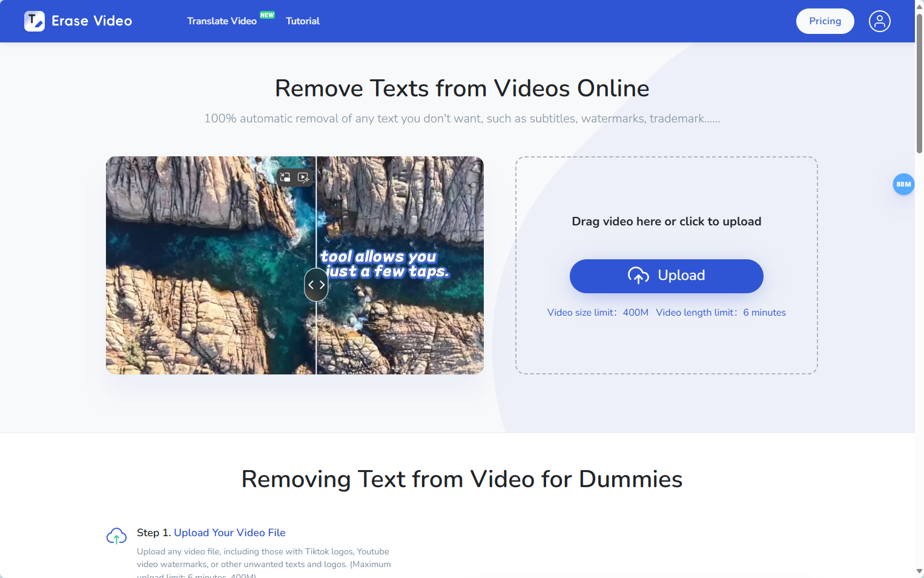
Task: Click the dashed upload drop area text
Action: click(x=666, y=222)
